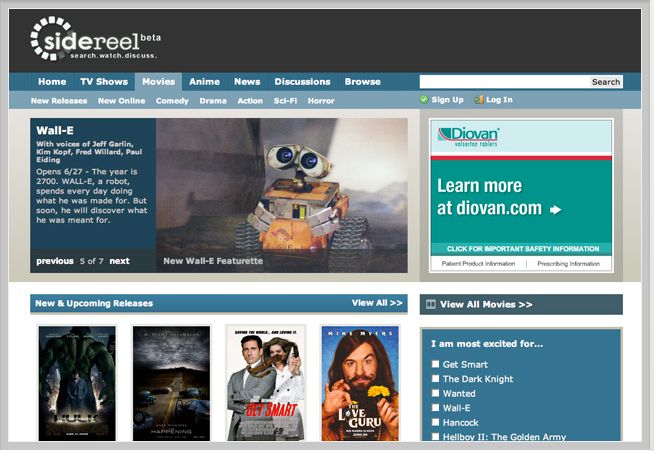This screenshot has width=654, height=451.
Task: Click 'I am most excited for...' heading
Action: click(x=487, y=344)
